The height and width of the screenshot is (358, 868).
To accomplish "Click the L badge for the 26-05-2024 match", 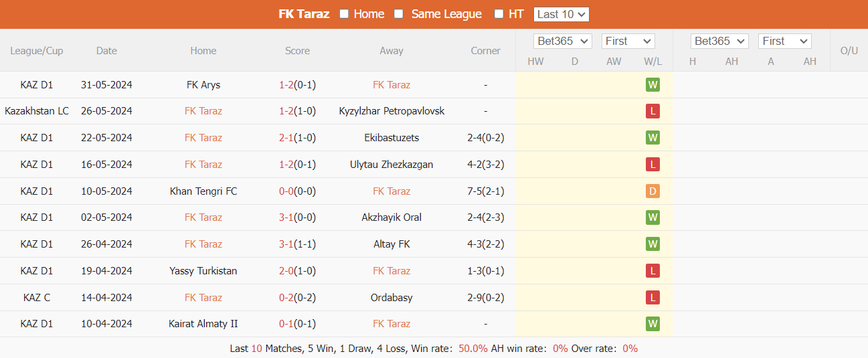I will 653,111.
